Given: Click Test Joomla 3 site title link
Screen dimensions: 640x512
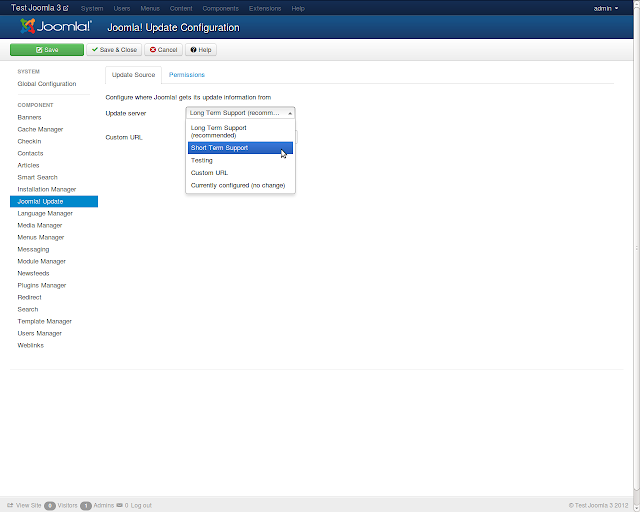Looking at the screenshot, I should (36, 8).
